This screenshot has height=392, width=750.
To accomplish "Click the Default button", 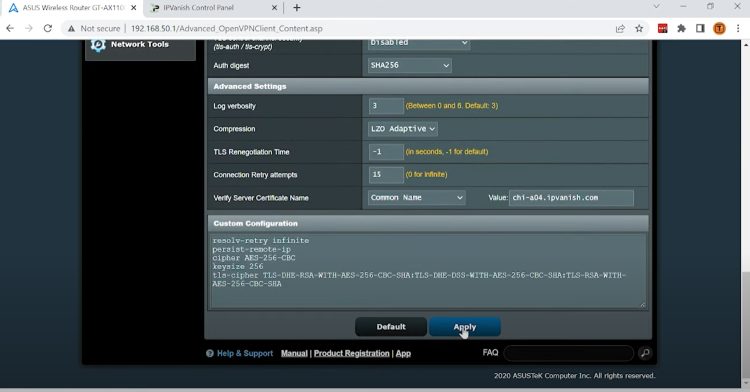I will tap(391, 327).
